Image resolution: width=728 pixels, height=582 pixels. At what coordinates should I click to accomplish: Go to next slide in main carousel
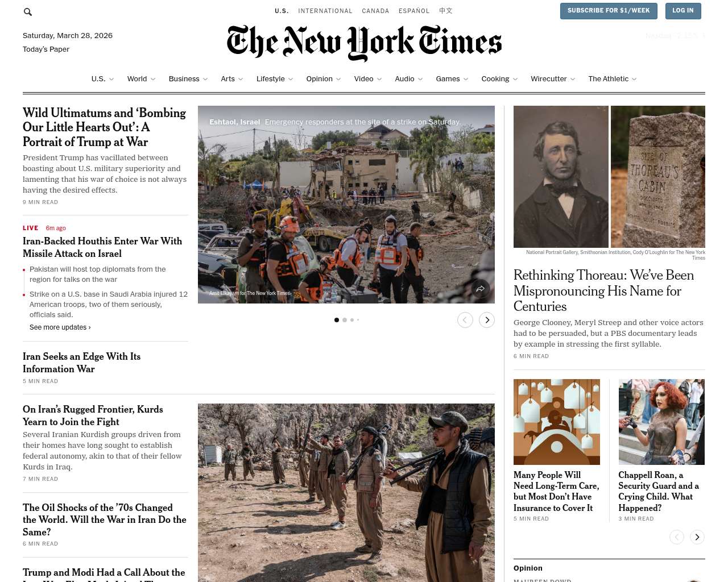click(487, 320)
